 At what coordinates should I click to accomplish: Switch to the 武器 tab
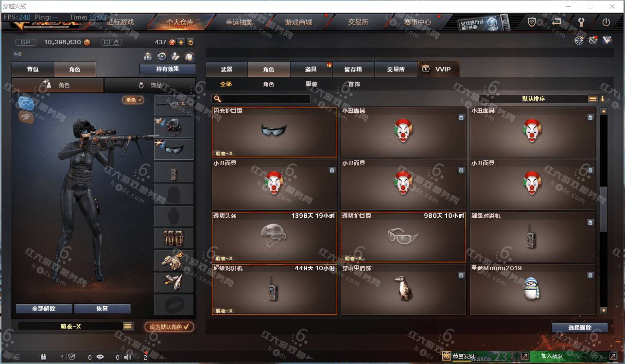(226, 69)
